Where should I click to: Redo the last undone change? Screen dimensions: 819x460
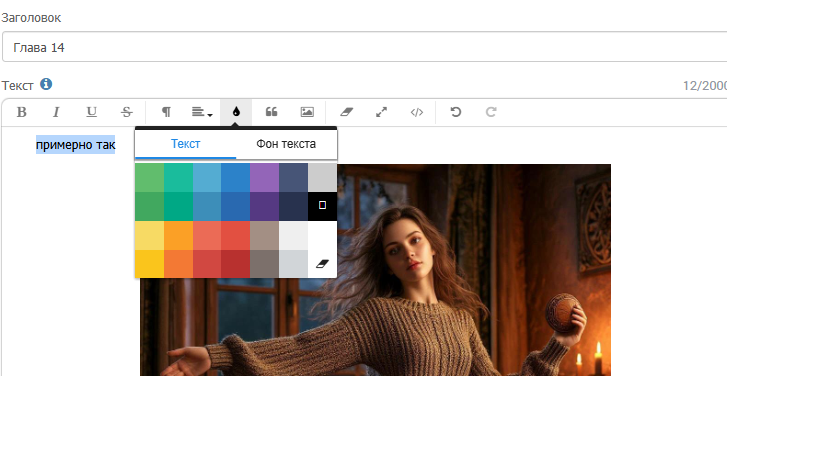pyautogui.click(x=491, y=112)
